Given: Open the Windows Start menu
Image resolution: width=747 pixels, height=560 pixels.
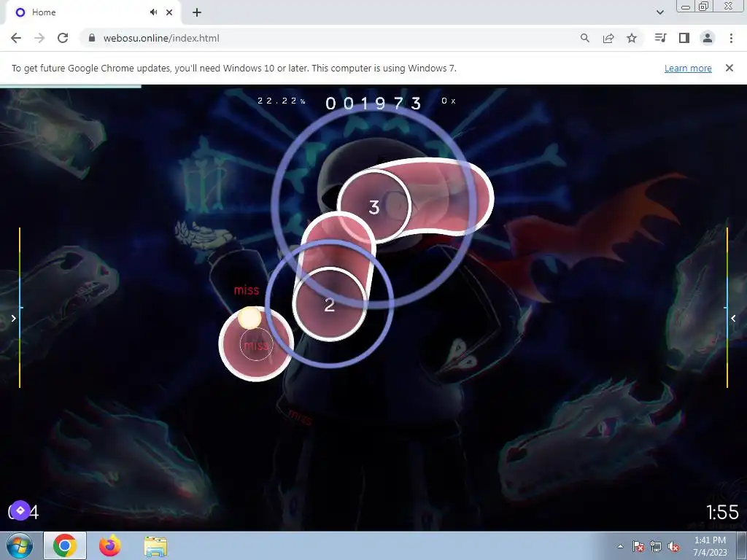Looking at the screenshot, I should pyautogui.click(x=20, y=545).
